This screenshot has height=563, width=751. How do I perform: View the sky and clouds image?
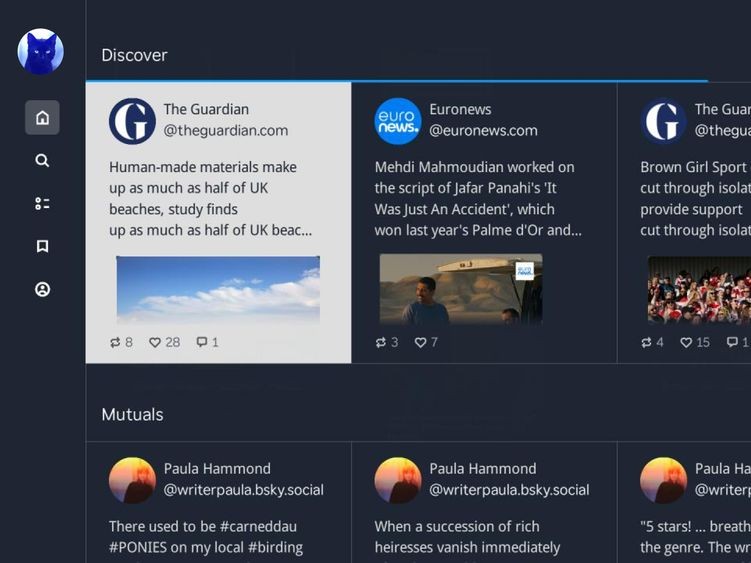pyautogui.click(x=218, y=289)
